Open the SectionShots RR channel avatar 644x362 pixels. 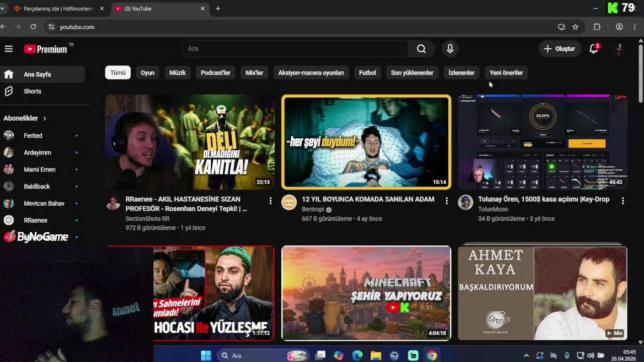click(x=113, y=202)
